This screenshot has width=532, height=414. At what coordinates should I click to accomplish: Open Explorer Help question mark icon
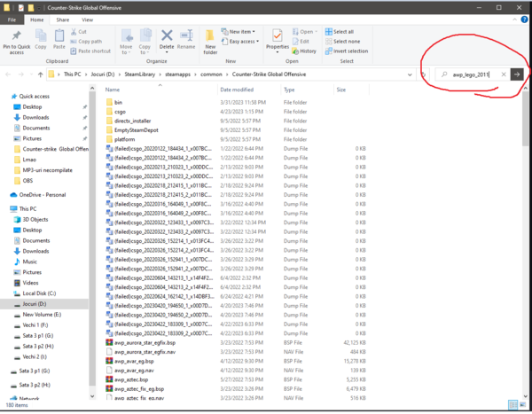coord(524,20)
